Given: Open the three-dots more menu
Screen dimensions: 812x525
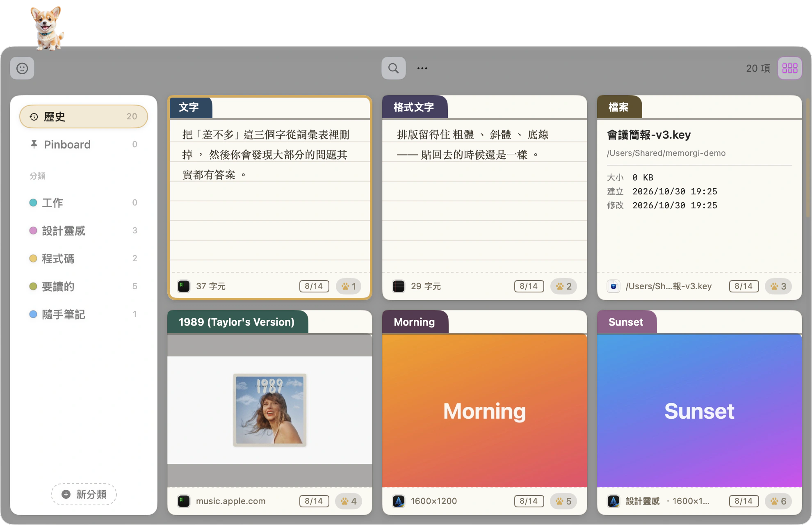Looking at the screenshot, I should point(422,68).
